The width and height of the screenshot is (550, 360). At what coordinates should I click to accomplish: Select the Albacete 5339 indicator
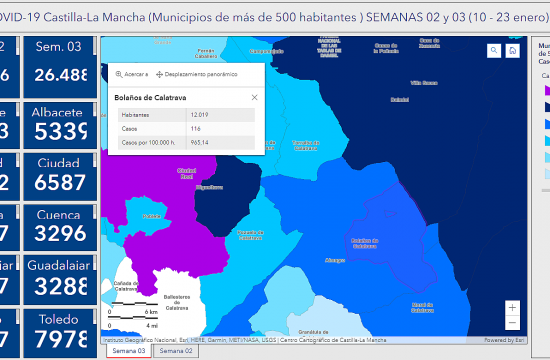click(x=60, y=131)
